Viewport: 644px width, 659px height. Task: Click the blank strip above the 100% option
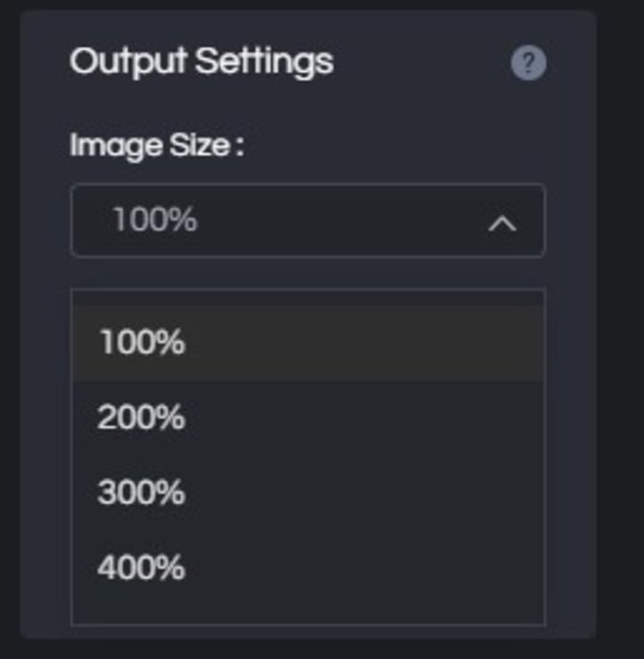click(x=307, y=298)
